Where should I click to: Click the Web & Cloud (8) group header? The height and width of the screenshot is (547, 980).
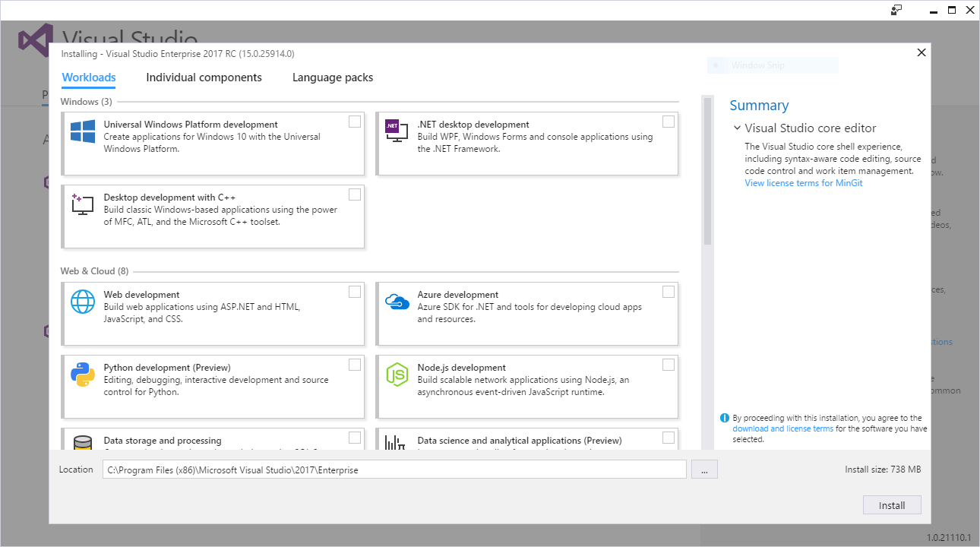point(94,271)
